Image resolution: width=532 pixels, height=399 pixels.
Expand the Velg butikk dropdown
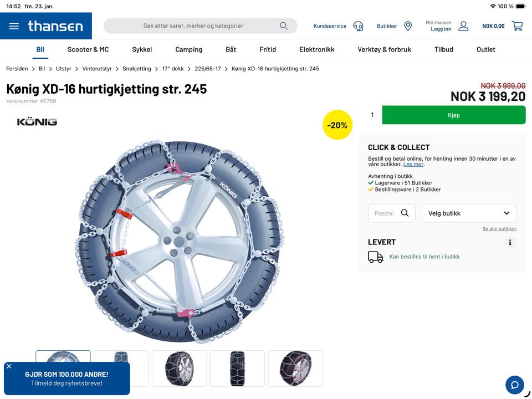[x=469, y=213]
